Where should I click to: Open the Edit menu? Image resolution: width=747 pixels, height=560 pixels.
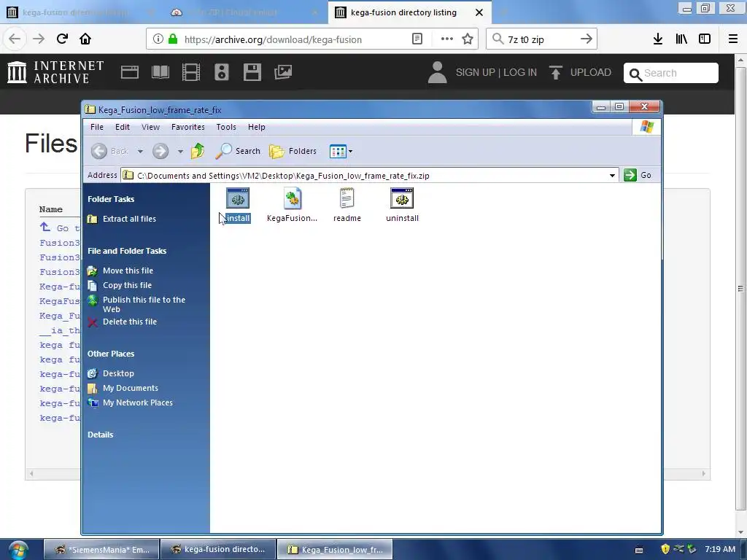click(x=123, y=127)
